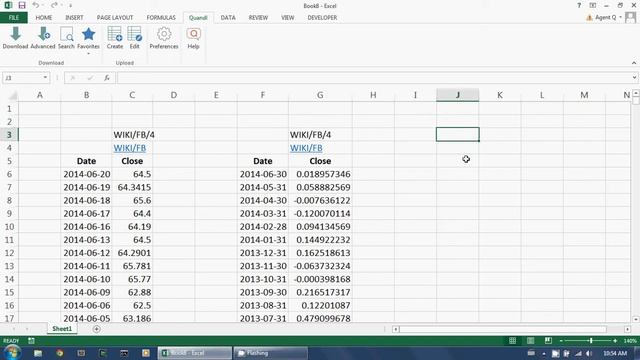Switch to the HOME ribbon tab
The height and width of the screenshot is (360, 640).
click(44, 18)
